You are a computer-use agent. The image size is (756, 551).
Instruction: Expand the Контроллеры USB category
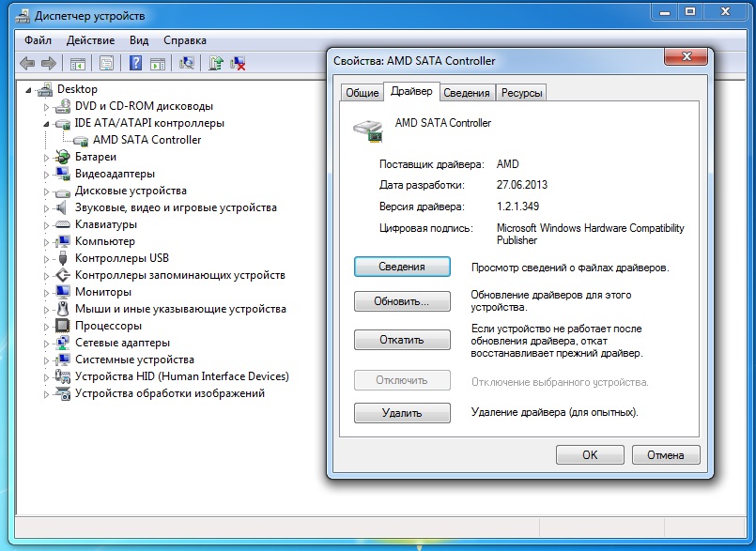(x=45, y=258)
